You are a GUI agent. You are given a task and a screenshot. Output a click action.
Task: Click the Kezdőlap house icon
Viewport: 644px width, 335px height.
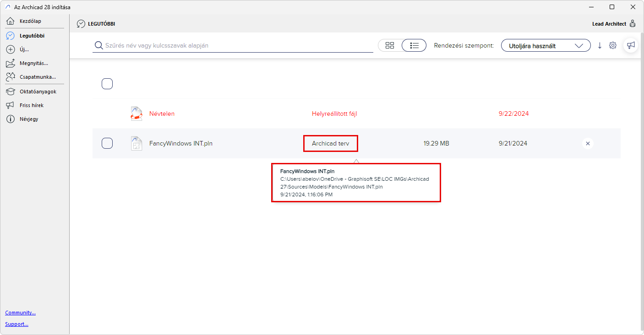(x=11, y=21)
